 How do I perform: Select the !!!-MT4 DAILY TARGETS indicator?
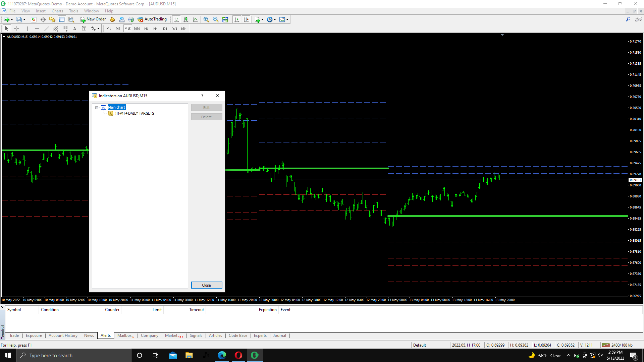134,113
